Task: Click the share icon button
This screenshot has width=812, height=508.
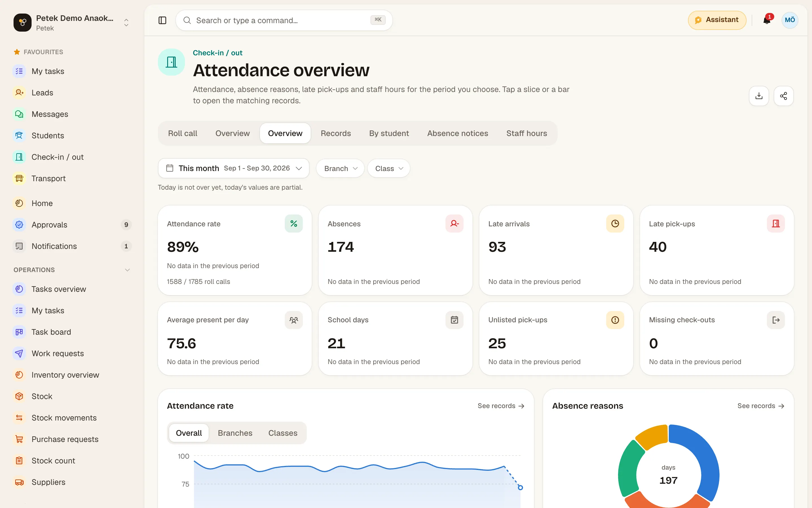Action: pyautogui.click(x=784, y=96)
